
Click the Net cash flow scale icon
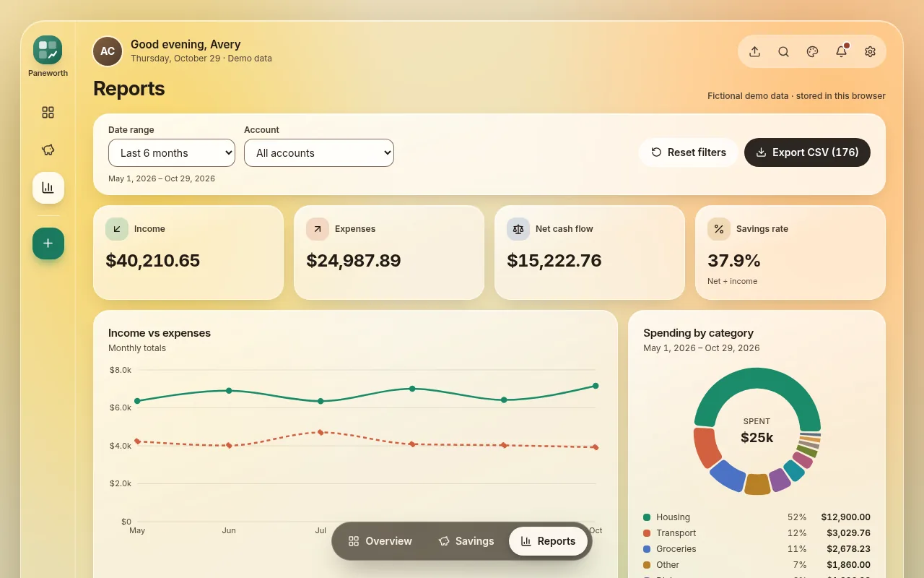(518, 229)
